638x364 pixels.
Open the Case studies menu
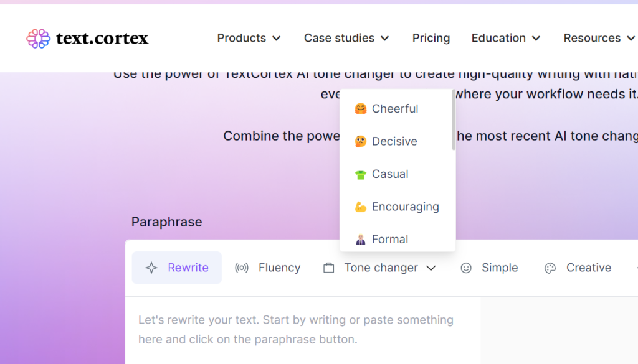pos(346,38)
